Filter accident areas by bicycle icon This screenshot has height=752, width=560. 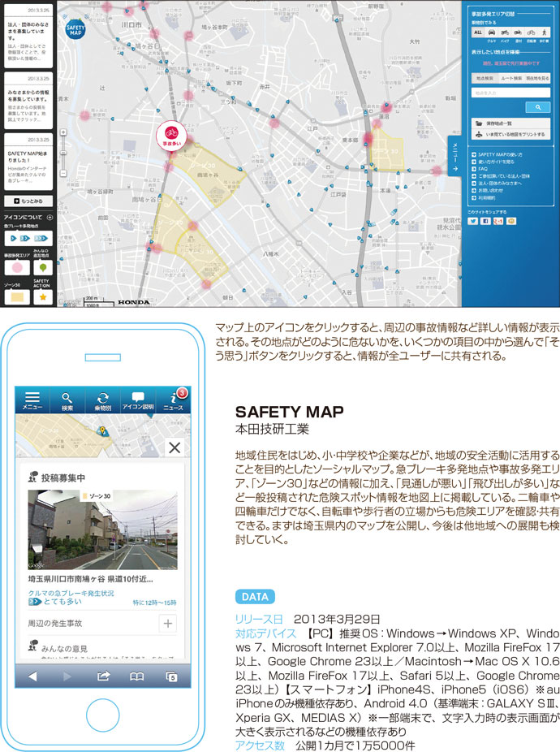(531, 32)
